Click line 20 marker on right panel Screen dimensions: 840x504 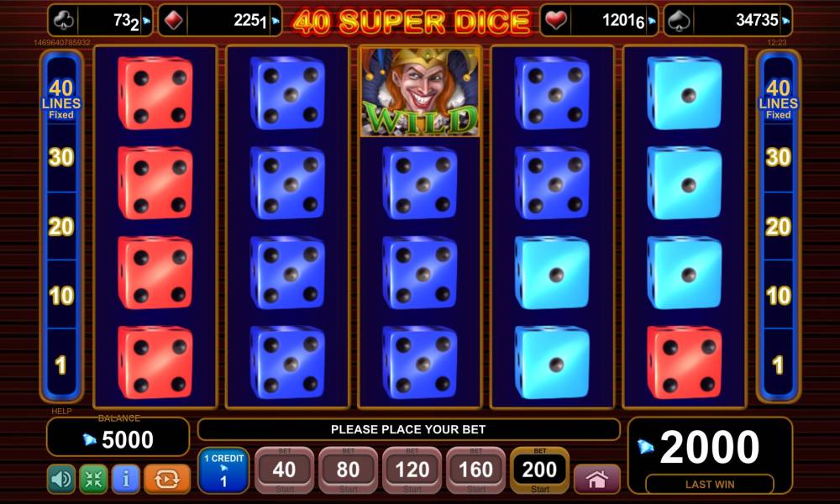click(778, 227)
